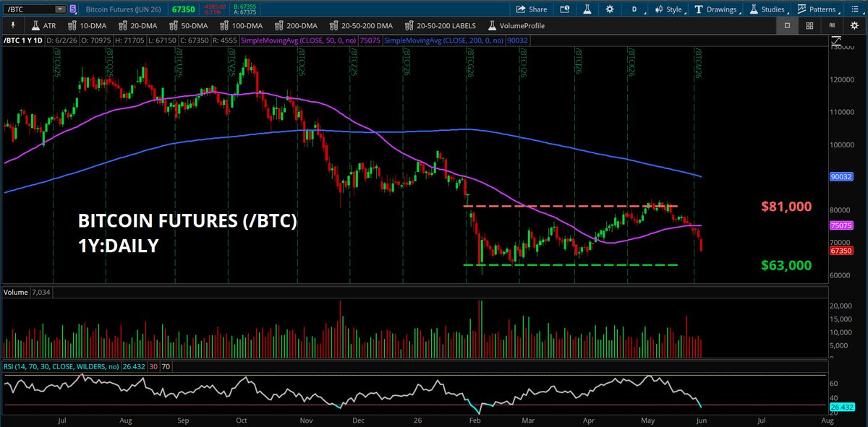Open chart settings gear in the top toolbar
Screen dimensions: 868x427
coord(610,9)
